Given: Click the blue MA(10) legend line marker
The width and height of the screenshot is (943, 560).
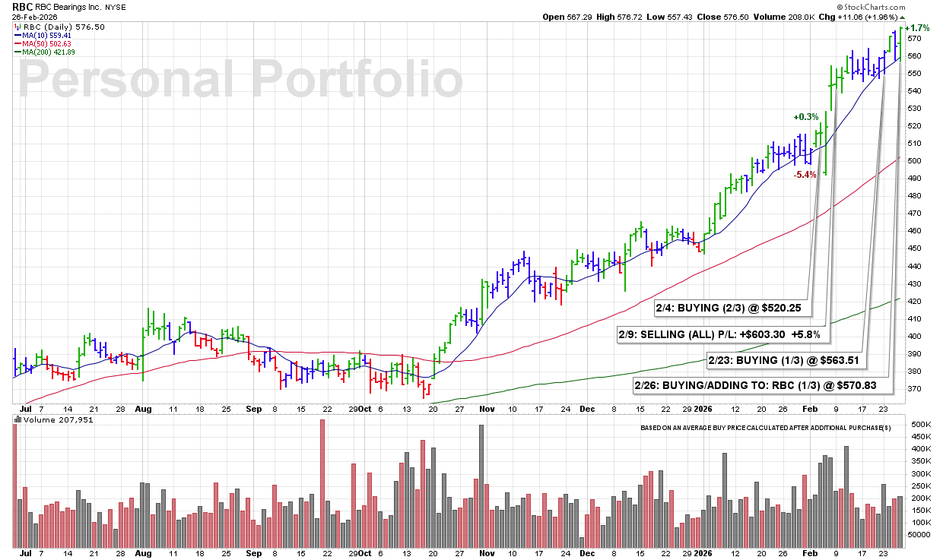Looking at the screenshot, I should coord(17,35).
